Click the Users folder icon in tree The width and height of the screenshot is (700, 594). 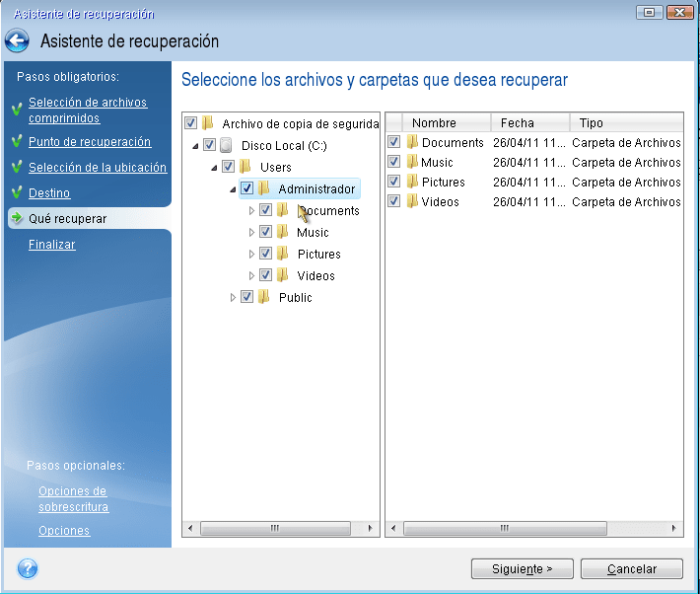[245, 167]
